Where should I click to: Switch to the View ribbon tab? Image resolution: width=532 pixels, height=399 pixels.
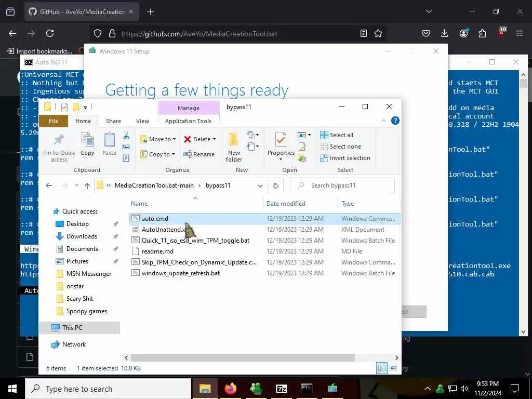[142, 121]
